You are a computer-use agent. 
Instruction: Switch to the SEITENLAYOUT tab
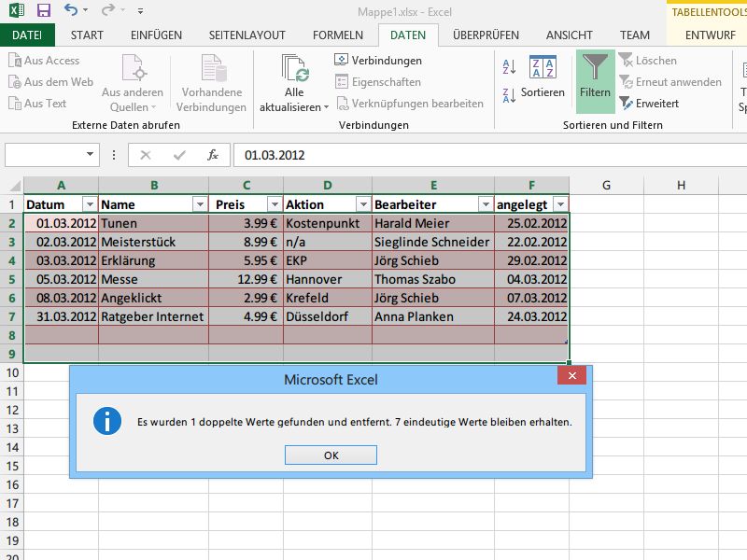coord(247,35)
